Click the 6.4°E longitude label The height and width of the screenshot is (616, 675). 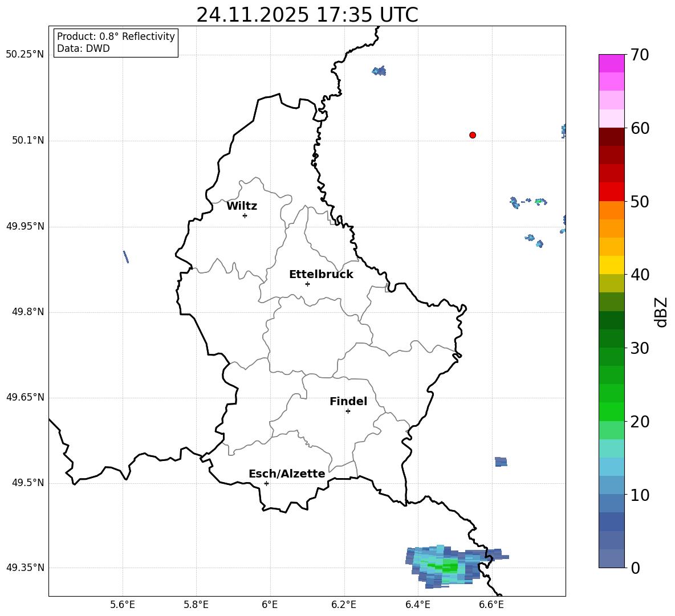pos(417,605)
